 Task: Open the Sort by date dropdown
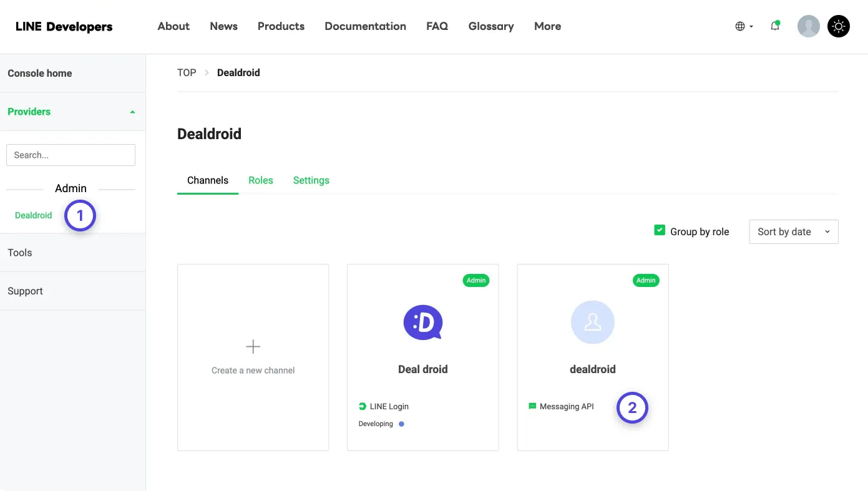click(793, 231)
